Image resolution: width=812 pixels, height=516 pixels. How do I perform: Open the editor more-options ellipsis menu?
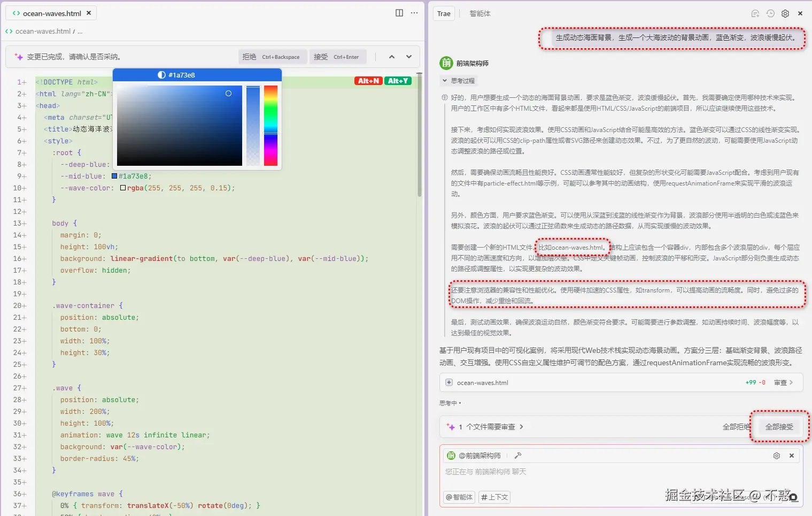point(414,13)
